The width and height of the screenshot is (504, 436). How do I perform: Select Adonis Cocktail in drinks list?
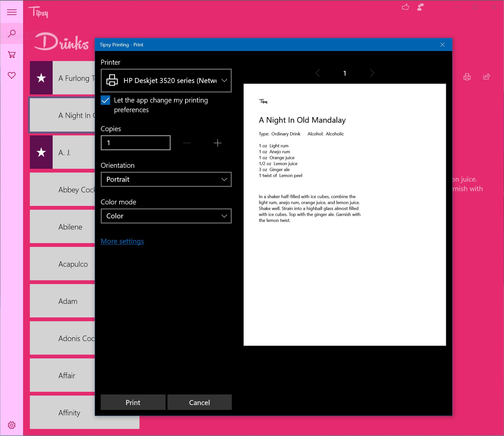62,338
